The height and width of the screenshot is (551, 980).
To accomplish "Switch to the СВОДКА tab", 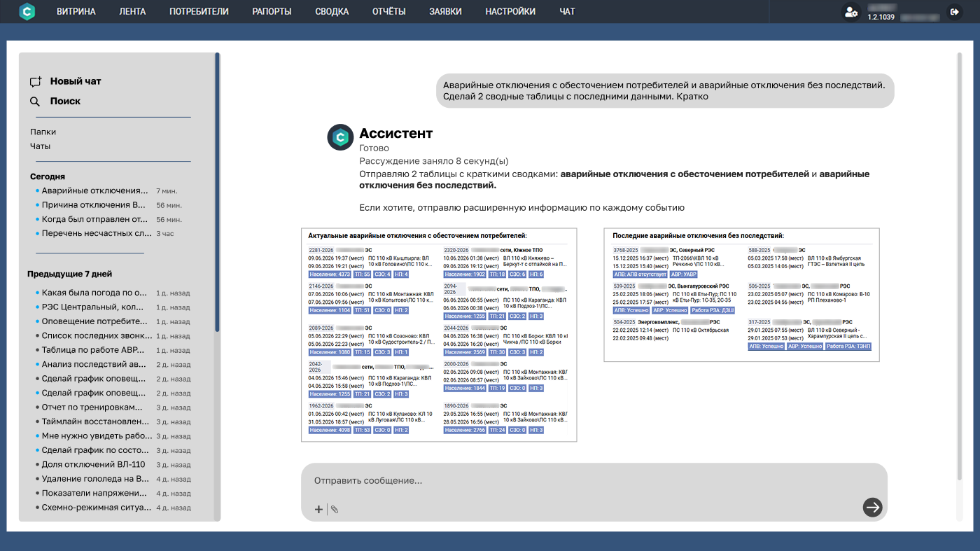I will pyautogui.click(x=332, y=11).
